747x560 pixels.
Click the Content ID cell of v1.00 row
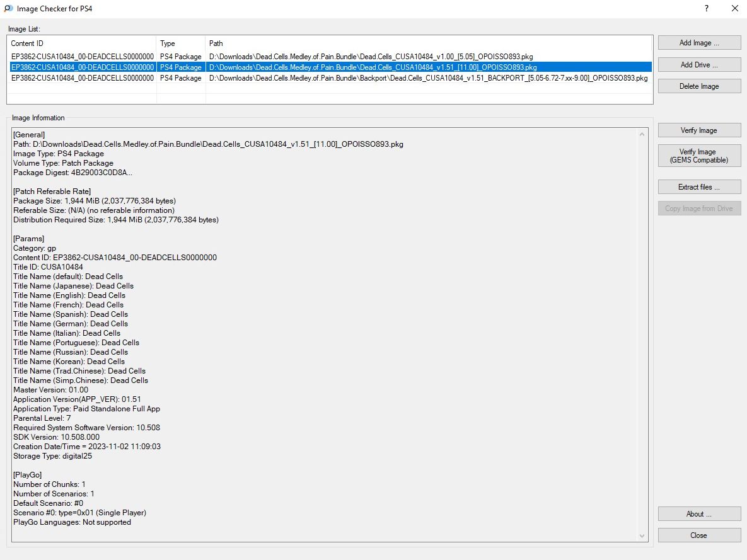[x=83, y=57]
